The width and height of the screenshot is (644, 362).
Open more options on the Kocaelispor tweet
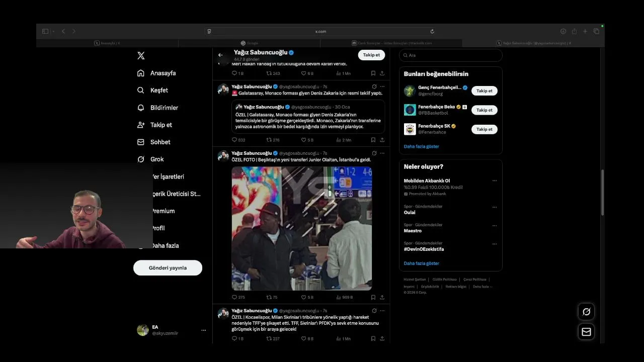382,311
